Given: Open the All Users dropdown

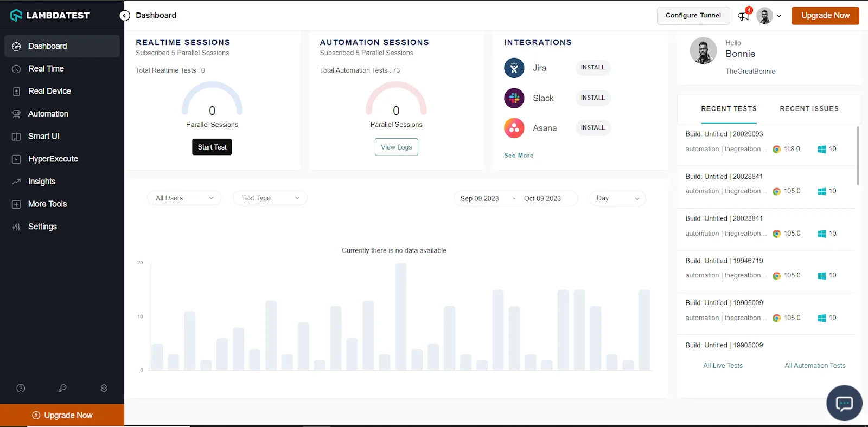Looking at the screenshot, I should pos(184,198).
